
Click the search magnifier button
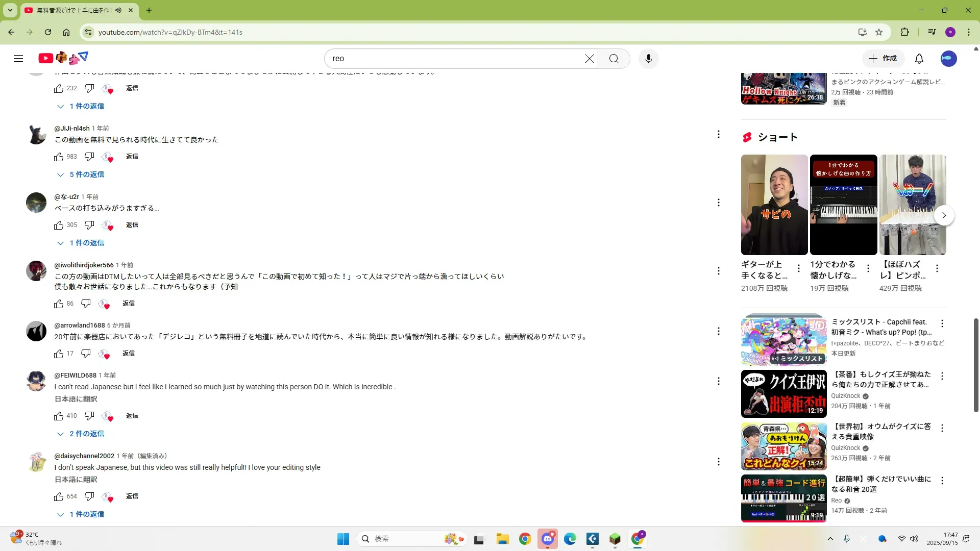point(614,59)
